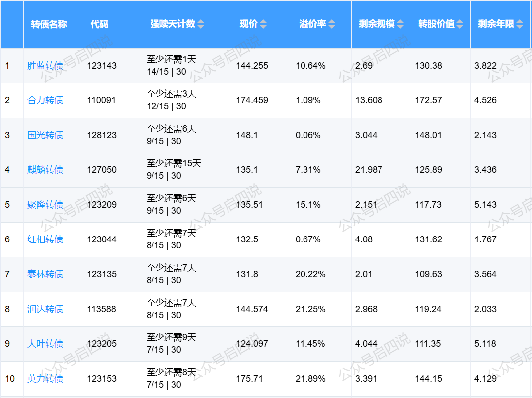Sort table using 现价 sort arrows

(x=263, y=24)
